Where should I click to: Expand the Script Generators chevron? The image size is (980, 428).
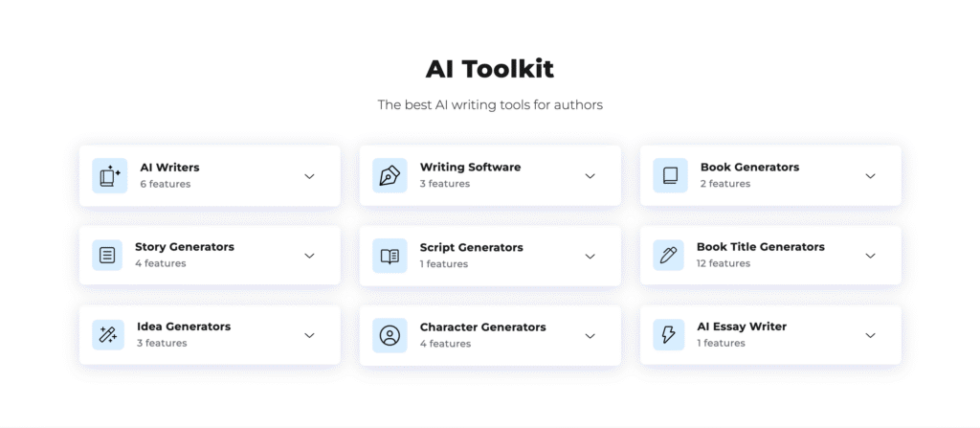tap(590, 257)
